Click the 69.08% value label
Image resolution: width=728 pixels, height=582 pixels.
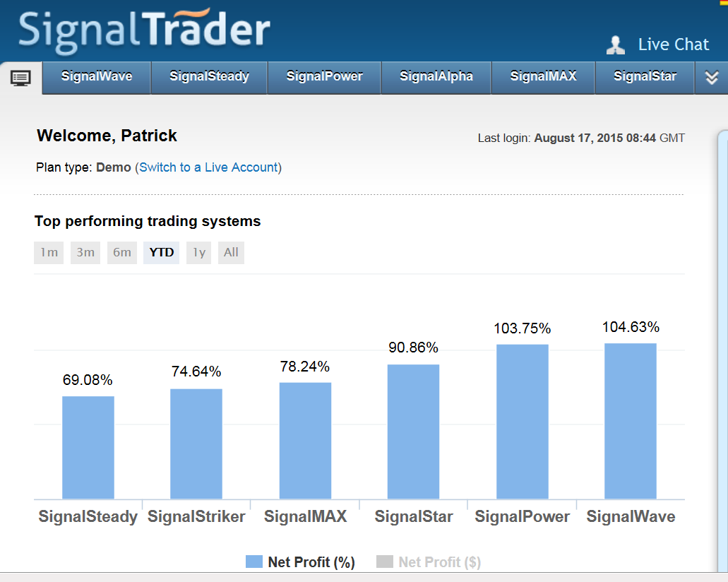click(88, 380)
